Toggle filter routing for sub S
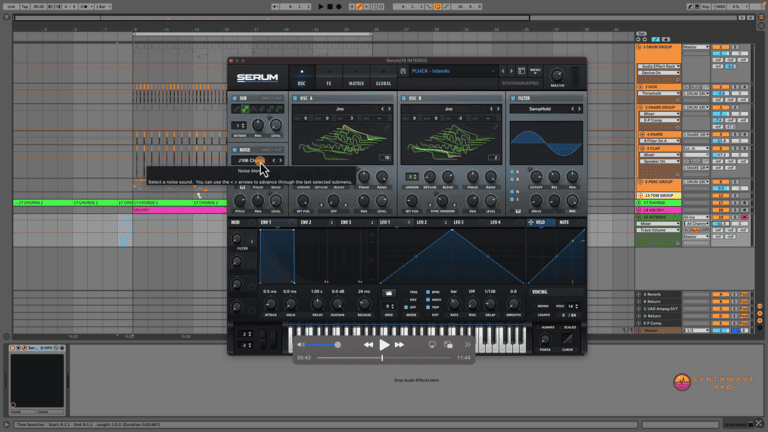768x432 pixels. tap(512, 199)
